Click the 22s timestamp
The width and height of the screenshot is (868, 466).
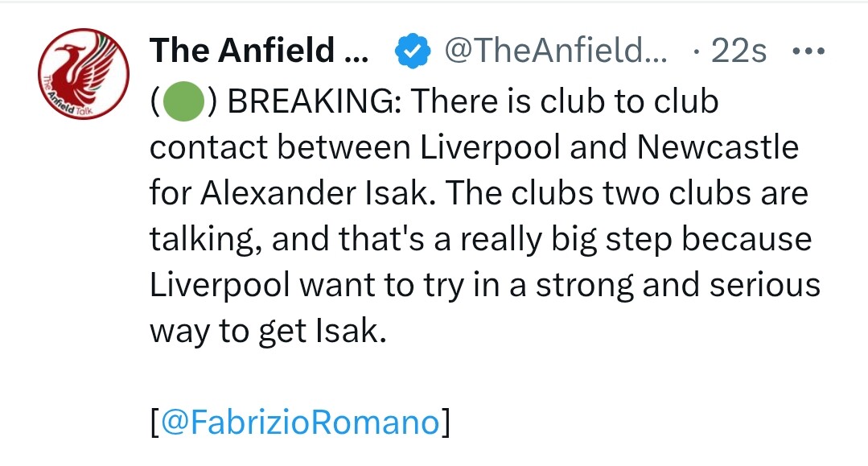click(x=738, y=52)
